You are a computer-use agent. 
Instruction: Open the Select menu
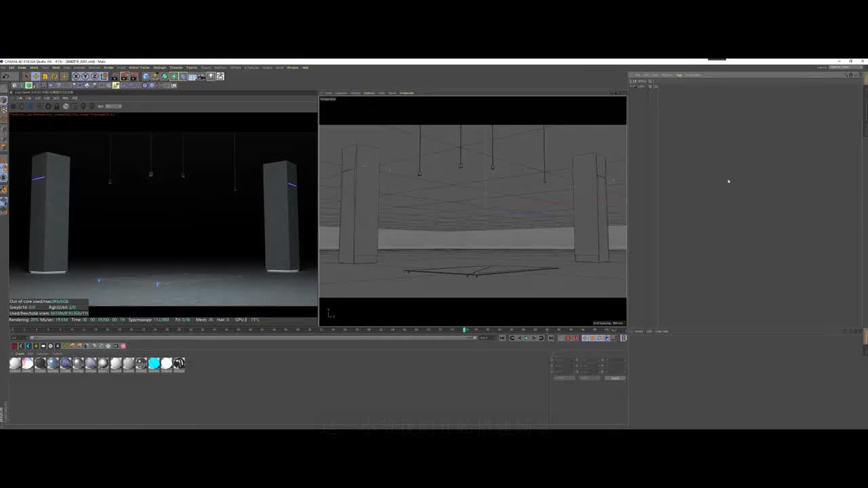coord(34,68)
